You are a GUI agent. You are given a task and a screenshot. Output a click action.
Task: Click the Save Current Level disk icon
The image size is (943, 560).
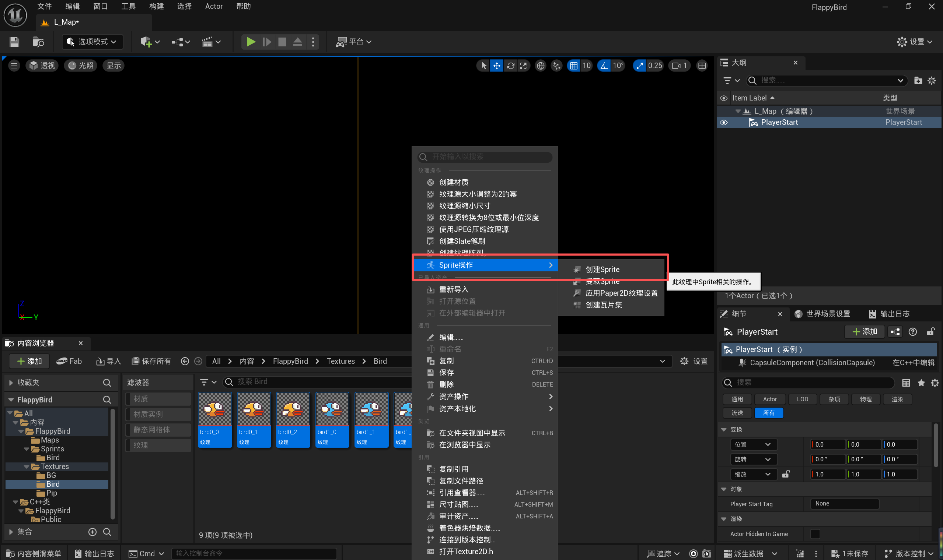(x=14, y=42)
